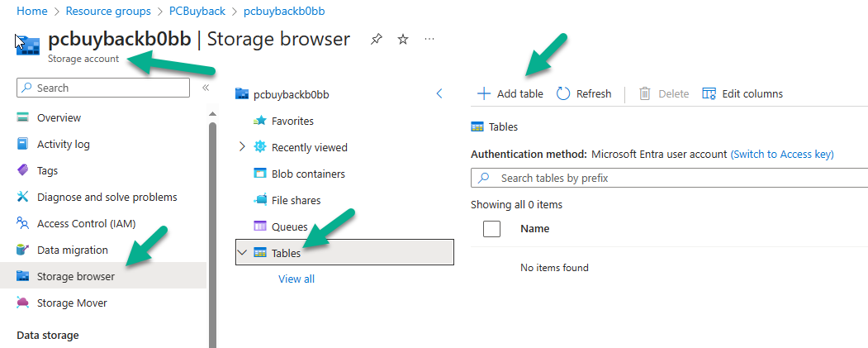Tick the select-all Name checkbox

click(491, 229)
